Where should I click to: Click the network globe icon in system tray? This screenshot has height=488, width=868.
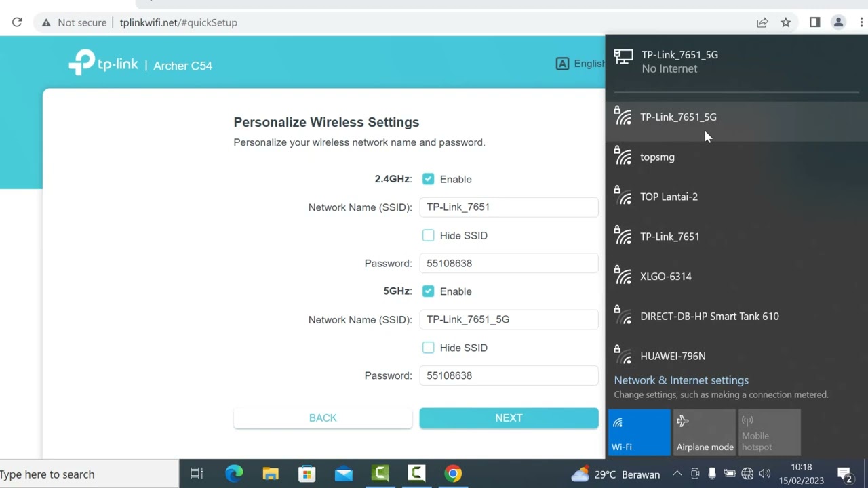(747, 474)
